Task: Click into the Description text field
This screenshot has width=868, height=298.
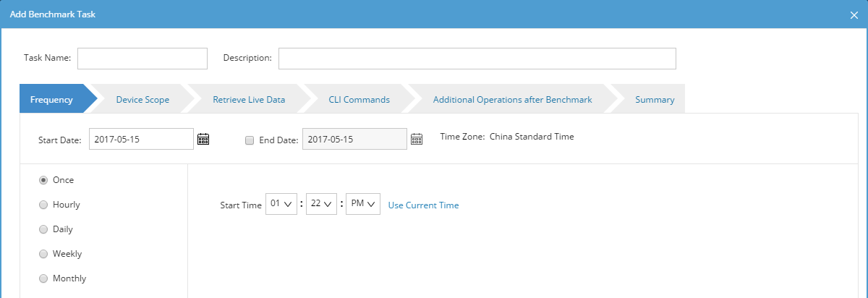Action: pos(477,59)
